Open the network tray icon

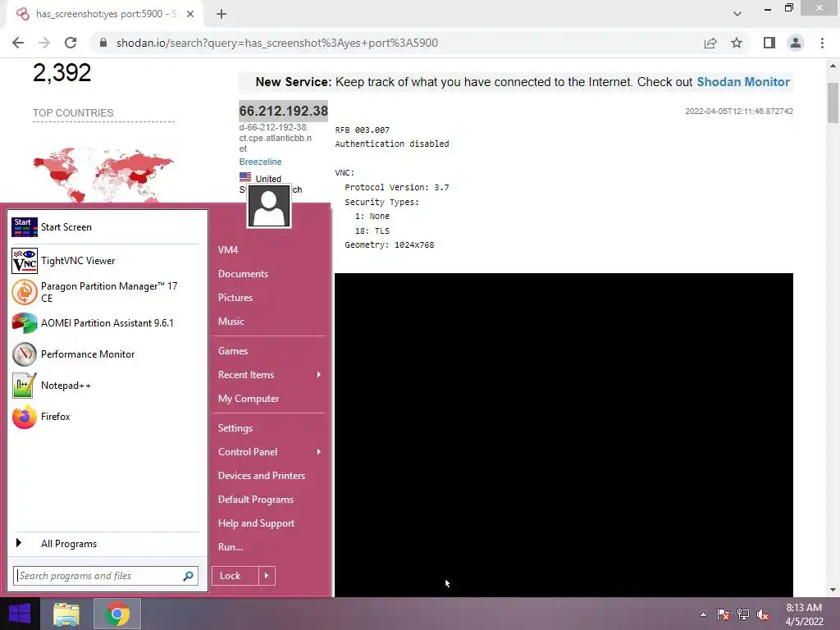[x=743, y=614]
